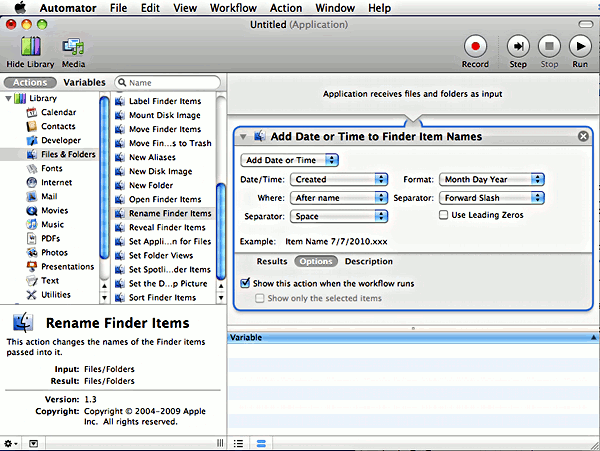Select the action Options tab
This screenshot has width=600, height=451.
(316, 262)
